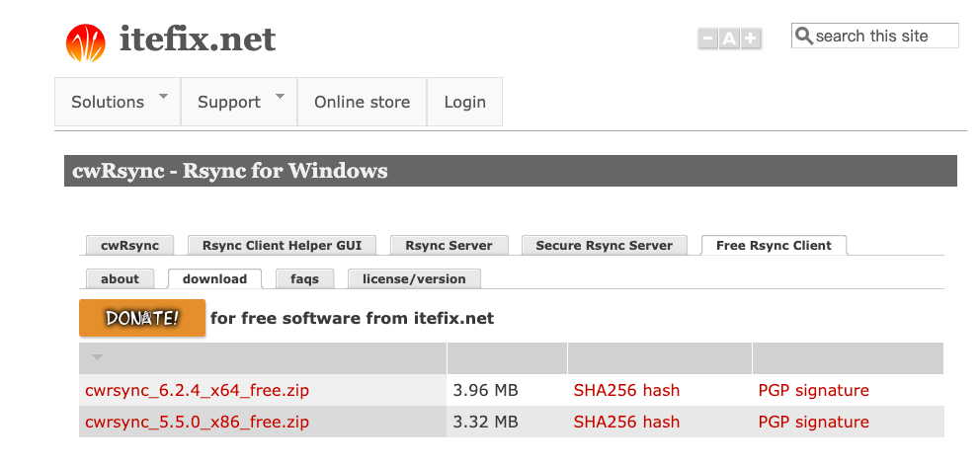Open SHA256 hash for 5.5.0 x86

click(x=626, y=423)
